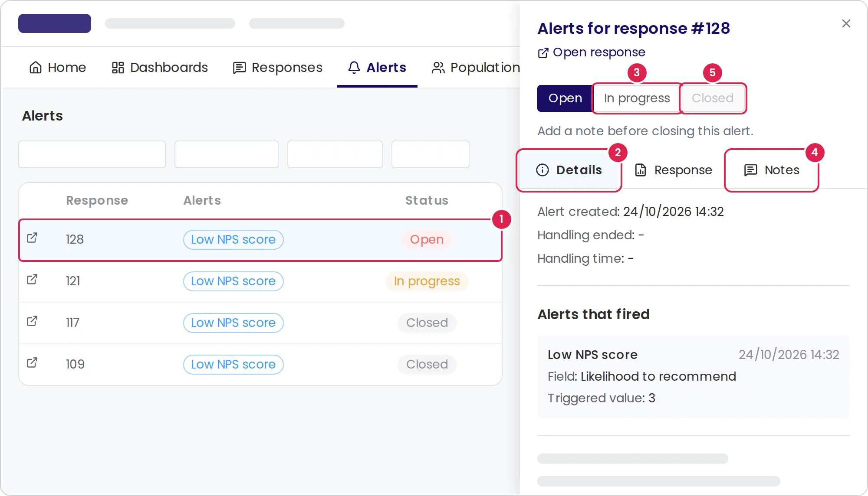Viewport: 868px width, 496px height.
Task: Click Low NPS score tag for response 128
Action: tap(233, 240)
